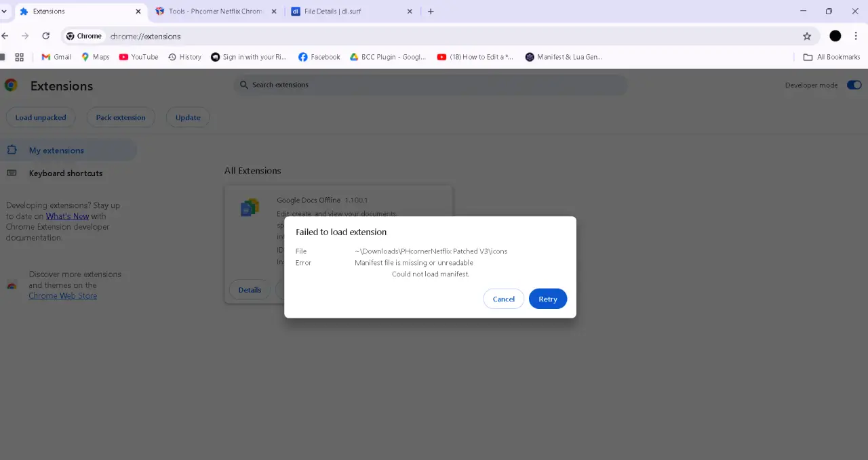Open the BCC Plugin - Googl... bookmark
The image size is (868, 460).
tap(388, 57)
